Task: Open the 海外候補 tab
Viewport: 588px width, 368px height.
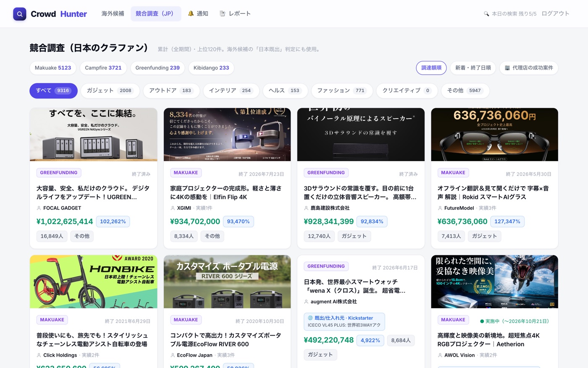Action: click(113, 13)
